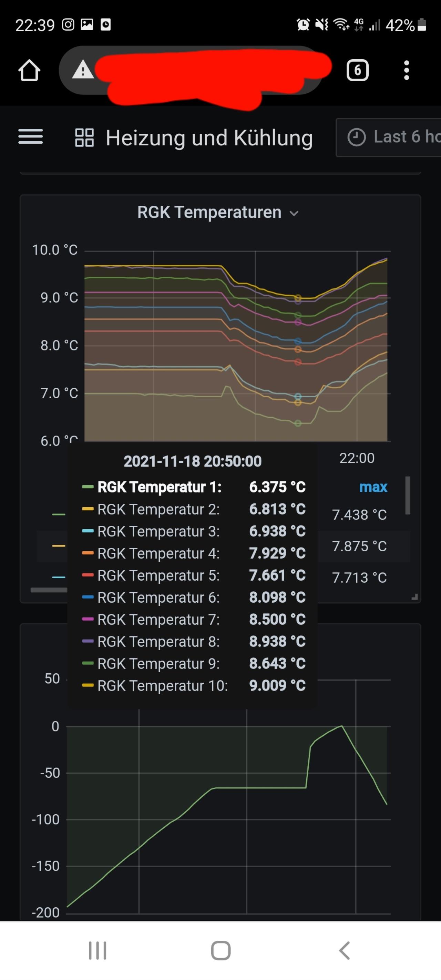This screenshot has width=441, height=980.
Task: Tap the gallery image notification icon
Action: pos(87,25)
